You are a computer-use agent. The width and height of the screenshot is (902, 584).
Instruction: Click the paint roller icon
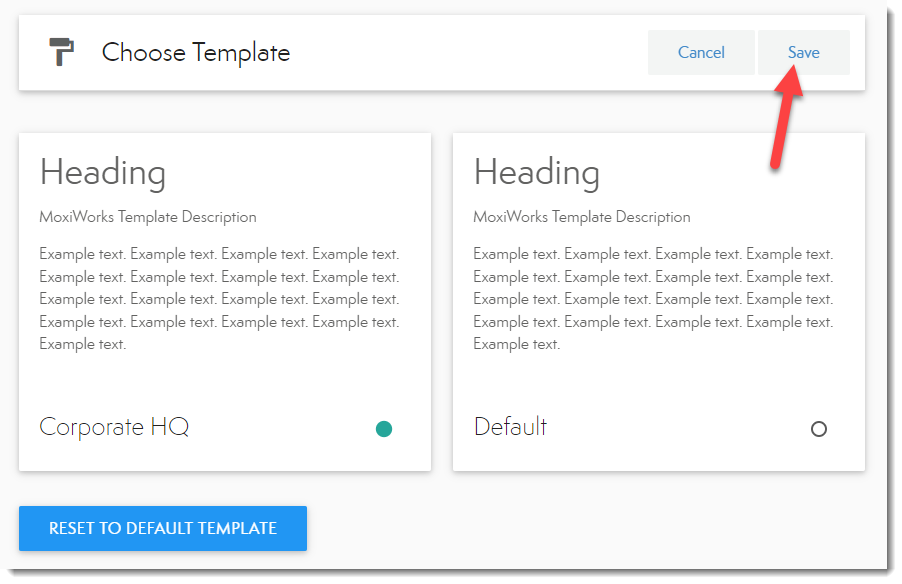[x=62, y=52]
